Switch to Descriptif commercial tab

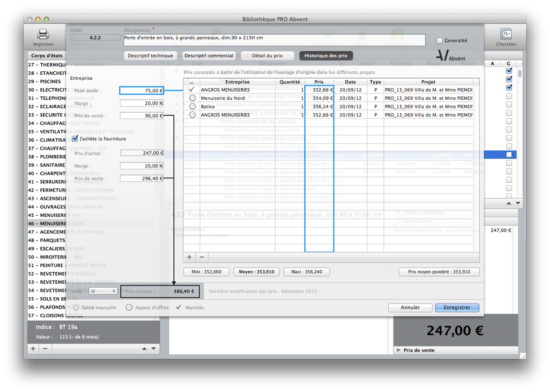209,56
